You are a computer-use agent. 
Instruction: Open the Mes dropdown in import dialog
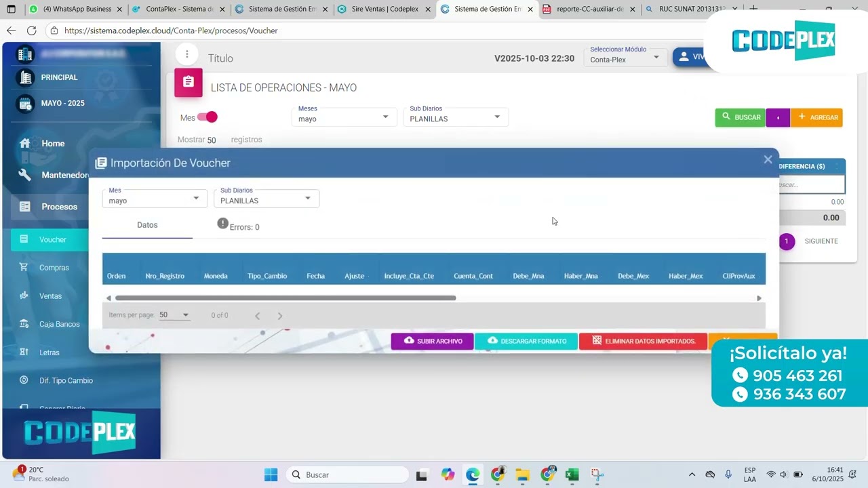pyautogui.click(x=155, y=198)
